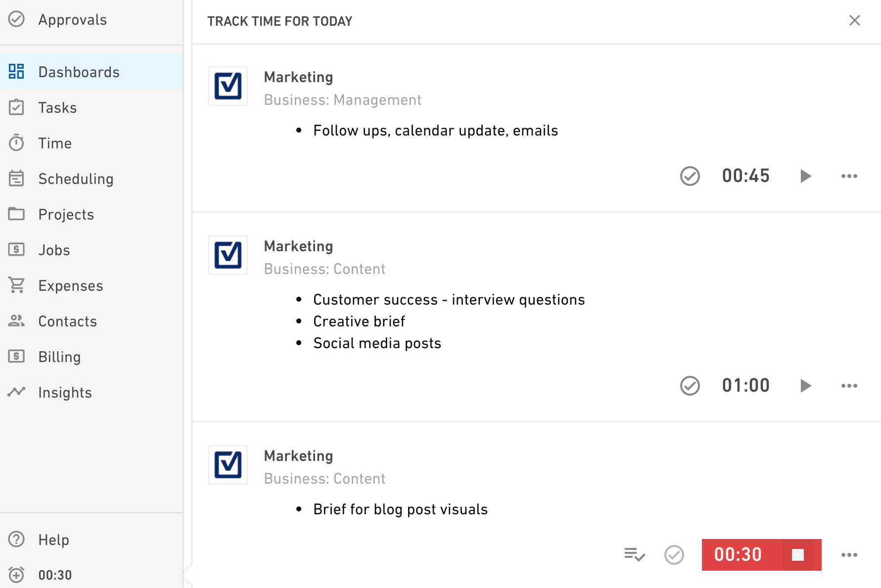Mark the Management entry as complete

690,176
